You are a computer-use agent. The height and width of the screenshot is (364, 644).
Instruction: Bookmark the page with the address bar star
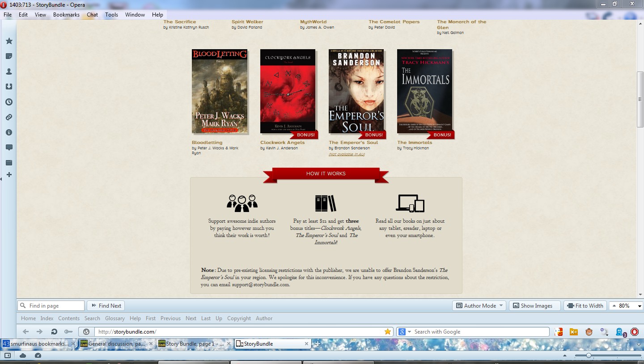coord(387,332)
